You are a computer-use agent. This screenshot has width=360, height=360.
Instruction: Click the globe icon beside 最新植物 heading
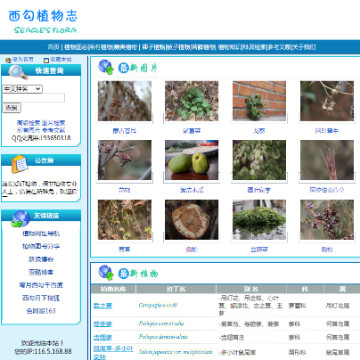point(106,273)
